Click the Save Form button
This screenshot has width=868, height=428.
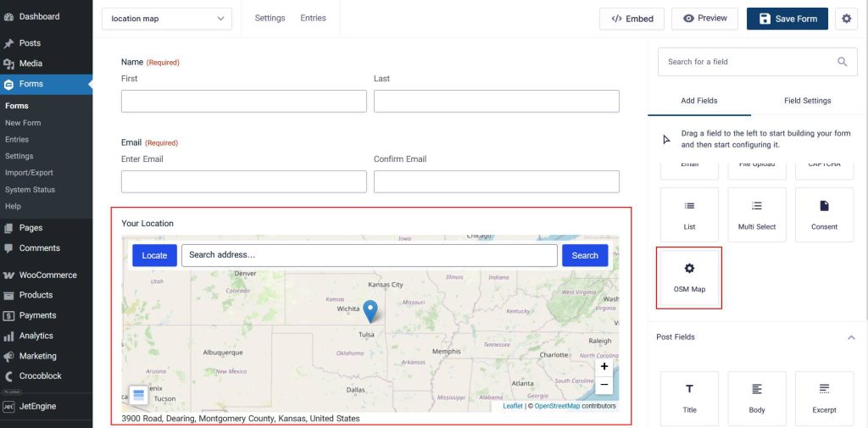pos(787,19)
